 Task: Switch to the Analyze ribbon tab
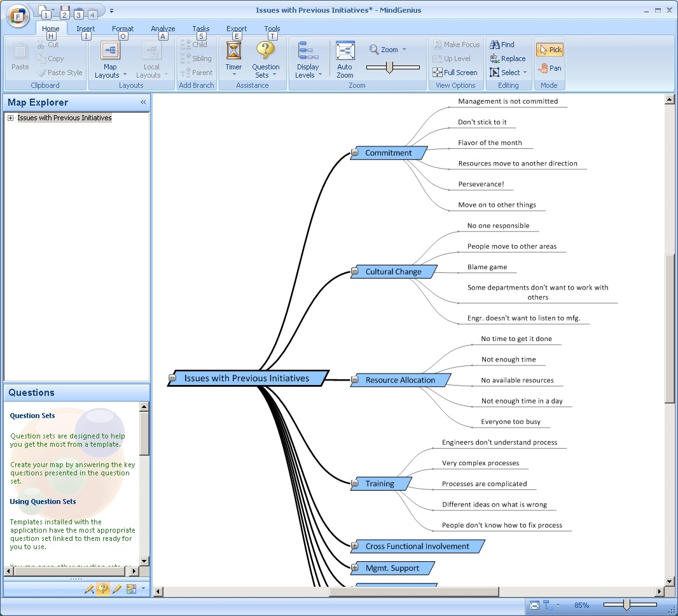click(x=163, y=29)
